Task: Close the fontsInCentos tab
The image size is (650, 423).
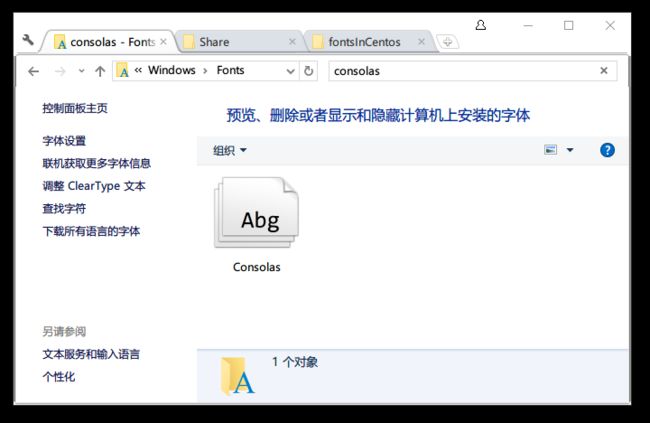Action: [422, 41]
